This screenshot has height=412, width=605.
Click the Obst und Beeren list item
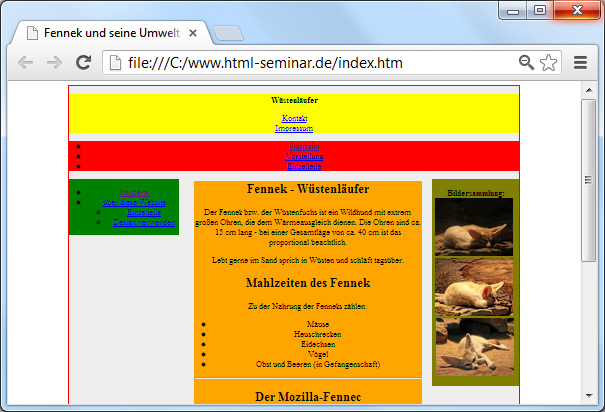318,364
